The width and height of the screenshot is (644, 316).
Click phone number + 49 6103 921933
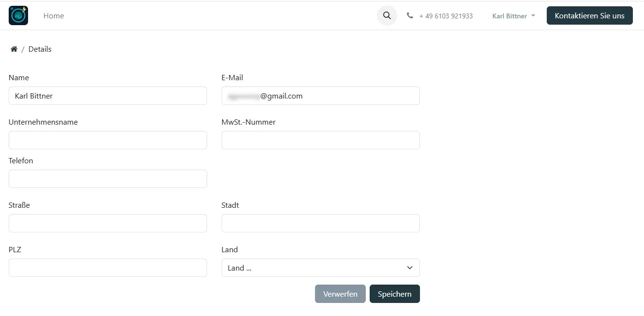446,16
